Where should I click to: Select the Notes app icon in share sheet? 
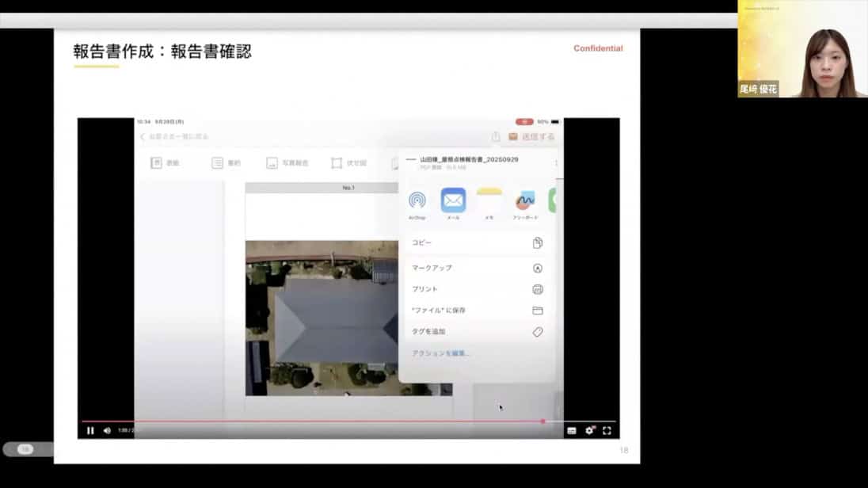pyautogui.click(x=489, y=200)
